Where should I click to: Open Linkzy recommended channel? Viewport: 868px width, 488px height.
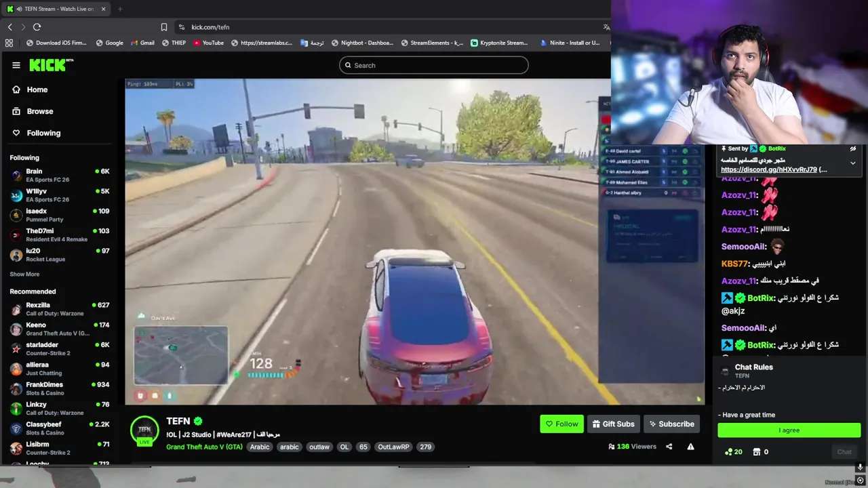[x=60, y=409]
